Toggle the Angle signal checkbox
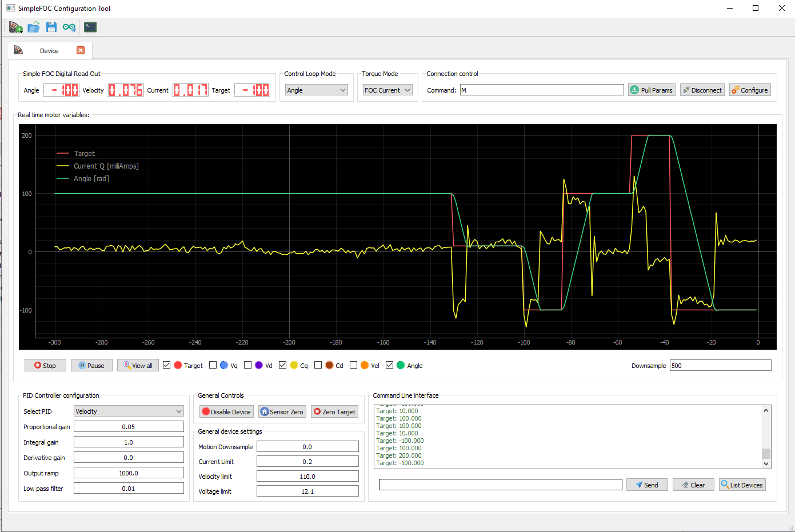The image size is (795, 532). click(x=390, y=365)
